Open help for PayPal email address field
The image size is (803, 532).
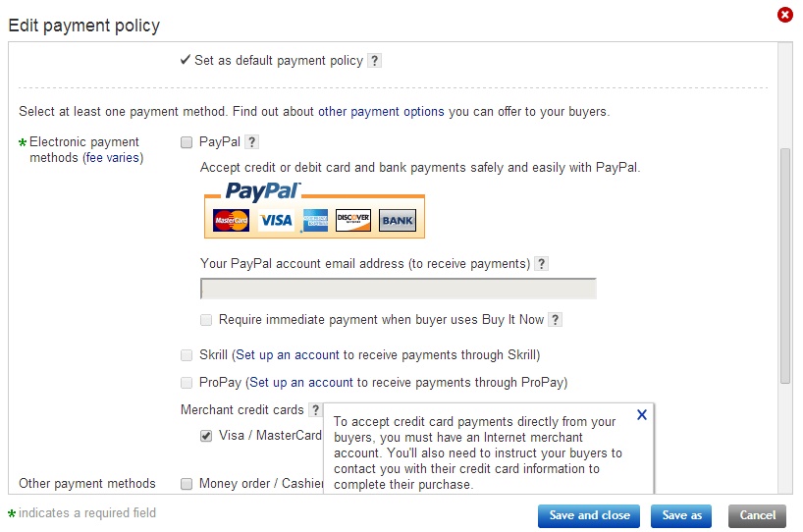click(x=542, y=264)
